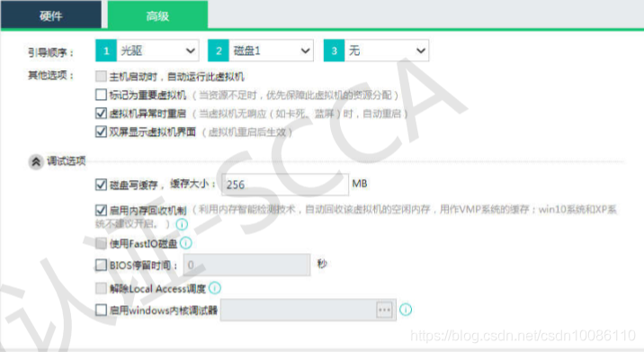Open info icon after memory reclaim description
Viewport: 644px width, 352px height.
pos(182,224)
